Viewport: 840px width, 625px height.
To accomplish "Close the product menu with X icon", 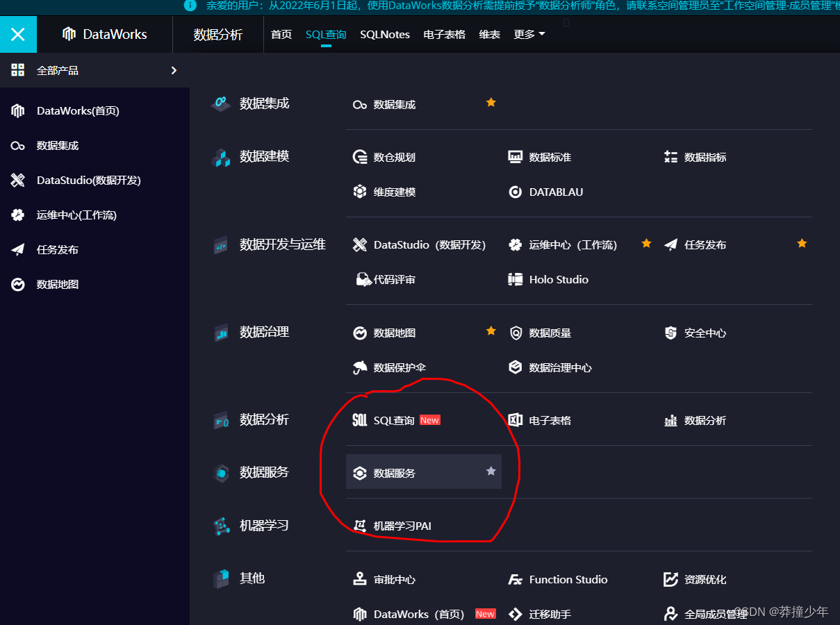I will (18, 34).
